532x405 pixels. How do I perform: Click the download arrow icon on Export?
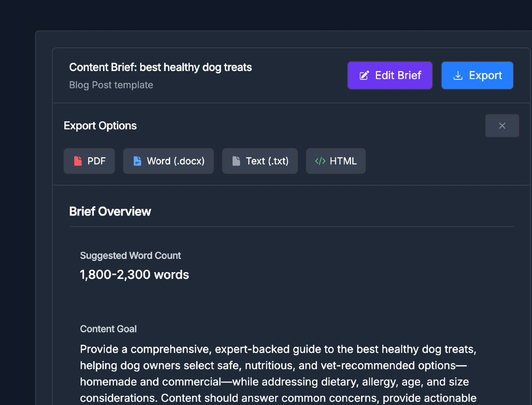pyautogui.click(x=458, y=75)
